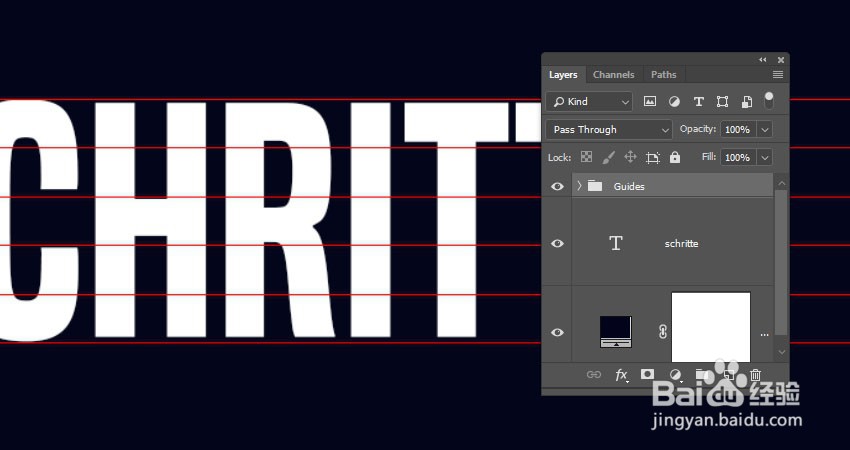
Task: Open the Kind filter dropdown
Action: pyautogui.click(x=589, y=101)
